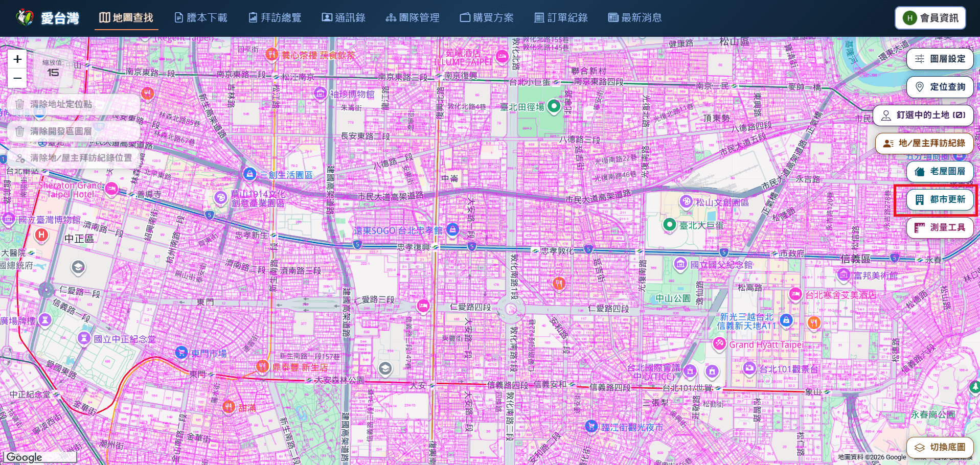Go to 拜訪總覽 page
This screenshot has height=465, width=980.
(275, 18)
